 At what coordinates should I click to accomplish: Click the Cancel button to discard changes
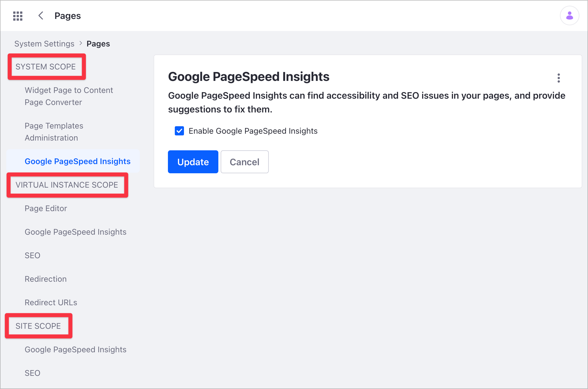click(x=244, y=162)
